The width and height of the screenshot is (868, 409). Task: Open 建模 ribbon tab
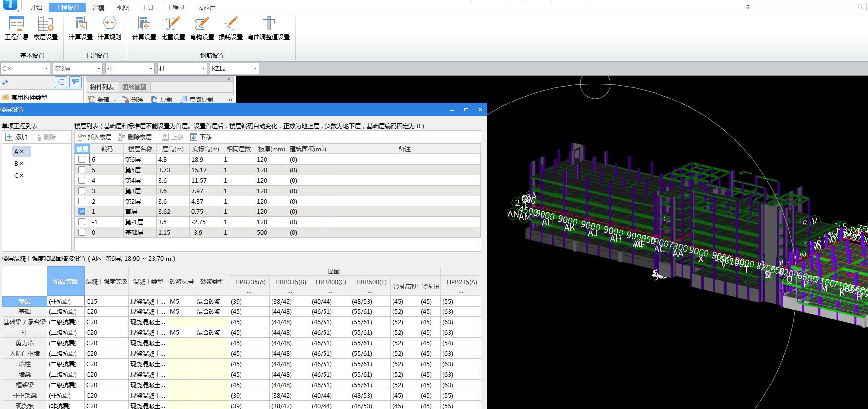click(98, 7)
